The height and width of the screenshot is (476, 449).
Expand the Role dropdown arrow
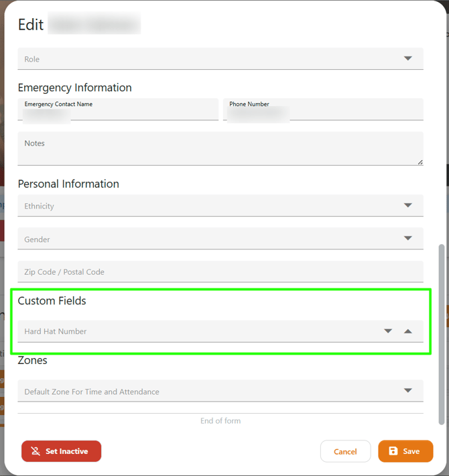click(x=408, y=59)
